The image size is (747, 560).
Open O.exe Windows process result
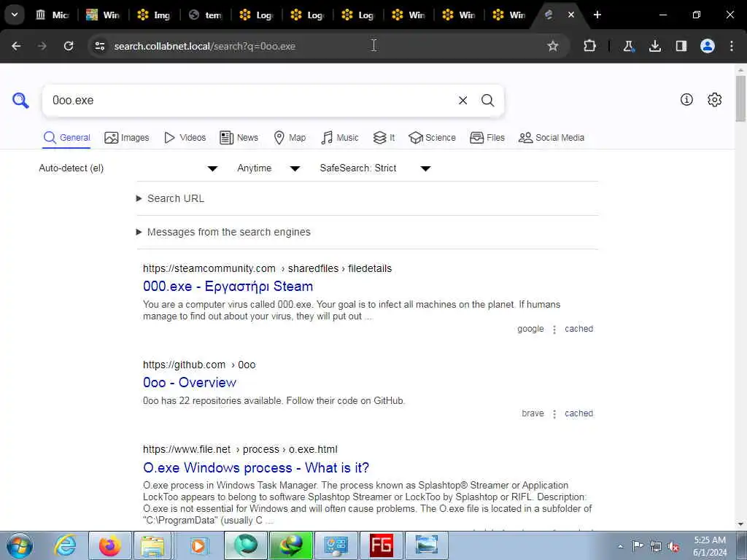pos(256,467)
